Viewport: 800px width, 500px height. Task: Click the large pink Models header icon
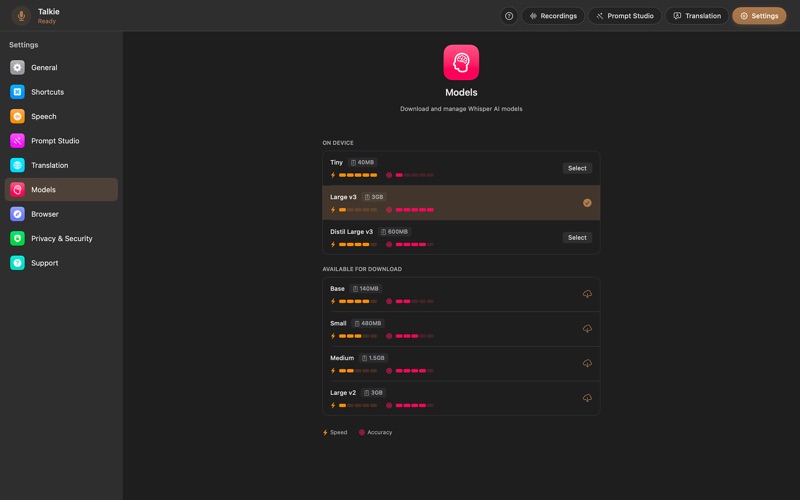point(461,62)
